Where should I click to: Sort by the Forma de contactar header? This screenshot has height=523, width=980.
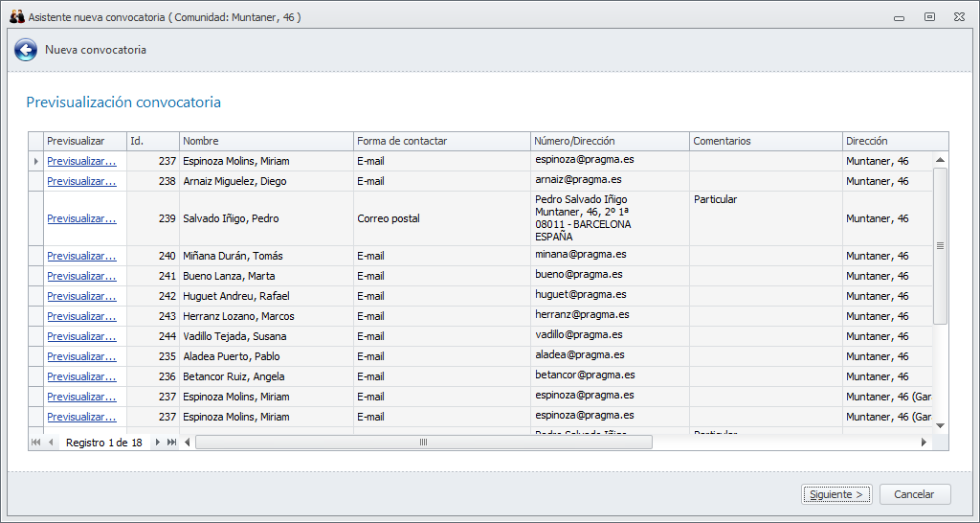441,141
